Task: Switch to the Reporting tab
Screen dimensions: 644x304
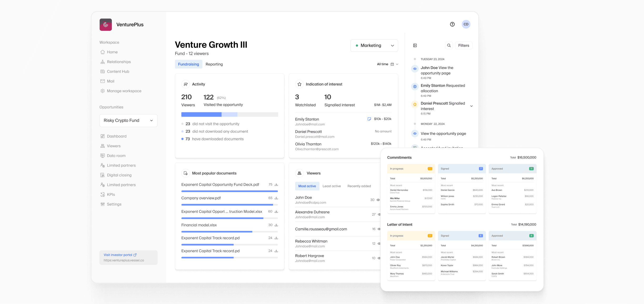Action: (x=214, y=64)
